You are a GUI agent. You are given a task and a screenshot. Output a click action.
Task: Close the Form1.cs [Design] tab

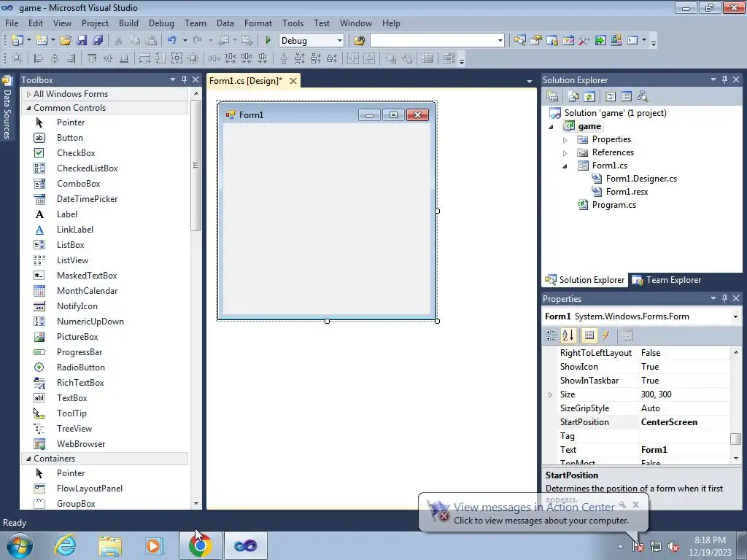(293, 81)
